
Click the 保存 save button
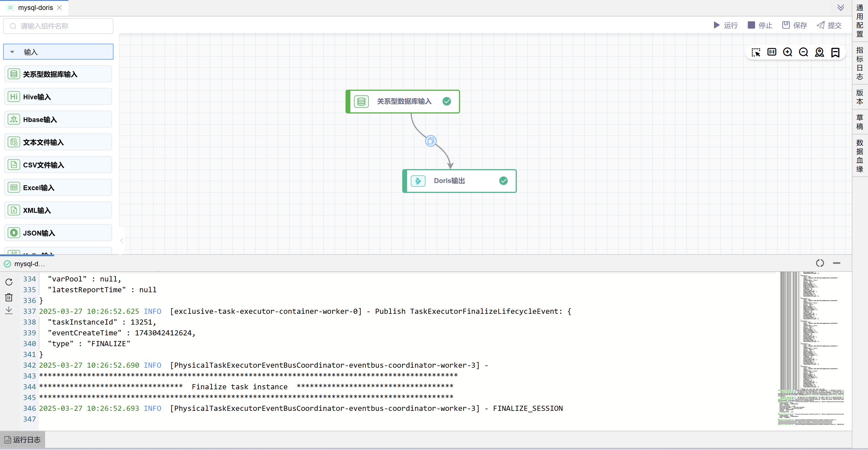(795, 25)
